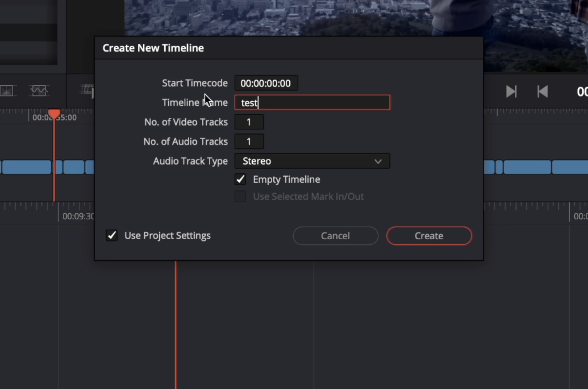588x389 pixels.
Task: Click the Start Timecode field
Action: (x=266, y=83)
